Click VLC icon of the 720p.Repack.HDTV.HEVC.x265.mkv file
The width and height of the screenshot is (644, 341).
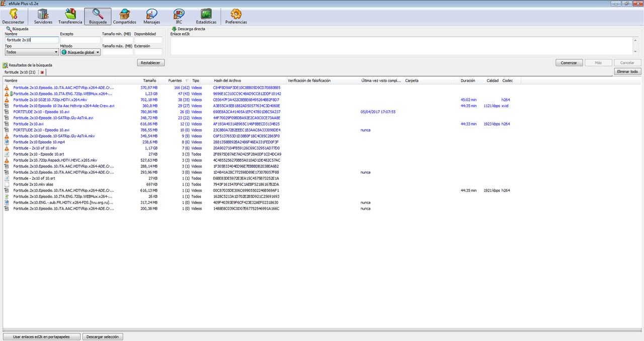(x=7, y=160)
